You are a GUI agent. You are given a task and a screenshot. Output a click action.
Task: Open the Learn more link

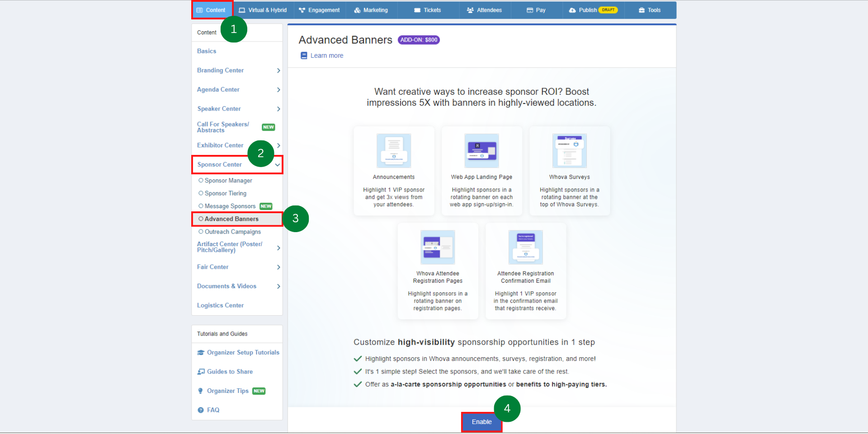click(x=327, y=56)
